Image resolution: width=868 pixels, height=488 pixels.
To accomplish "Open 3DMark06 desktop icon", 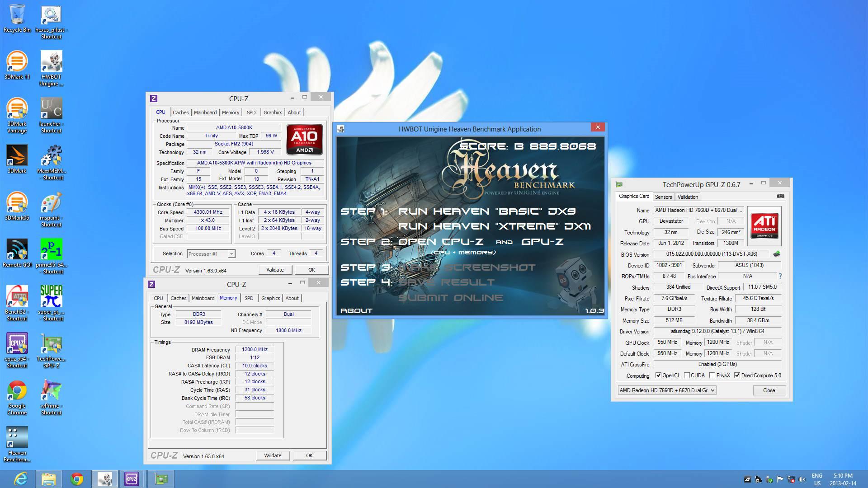I will (17, 206).
